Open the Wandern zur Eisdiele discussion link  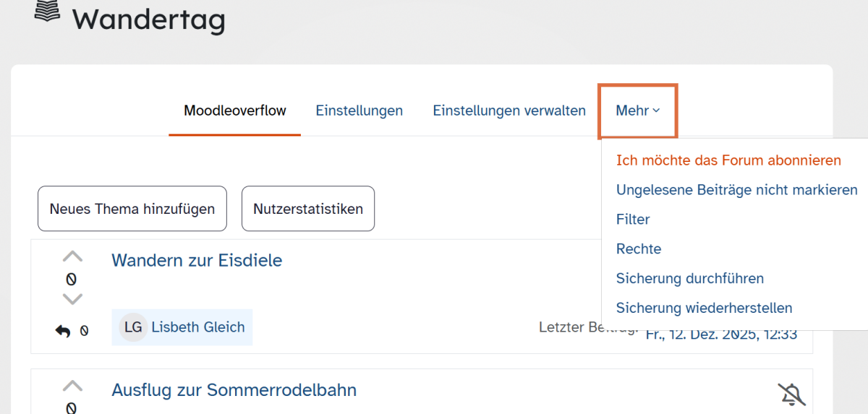[197, 260]
